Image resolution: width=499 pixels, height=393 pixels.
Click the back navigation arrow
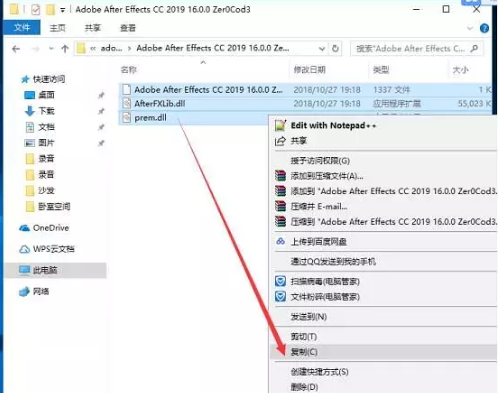(16, 49)
